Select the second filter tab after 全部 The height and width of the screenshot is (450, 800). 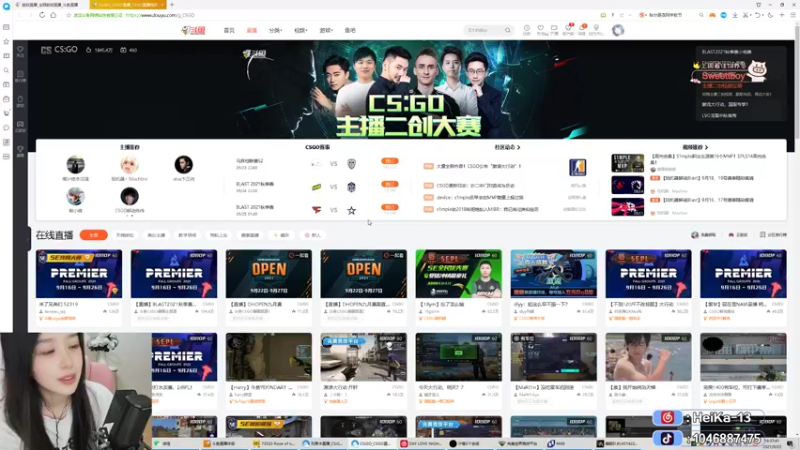124,235
